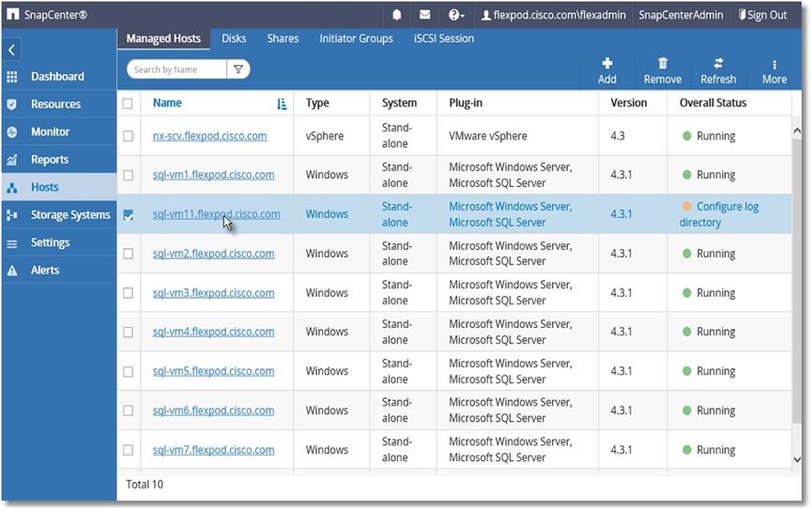Click the Monitor pulse icon
The width and height of the screenshot is (812, 511).
(12, 132)
